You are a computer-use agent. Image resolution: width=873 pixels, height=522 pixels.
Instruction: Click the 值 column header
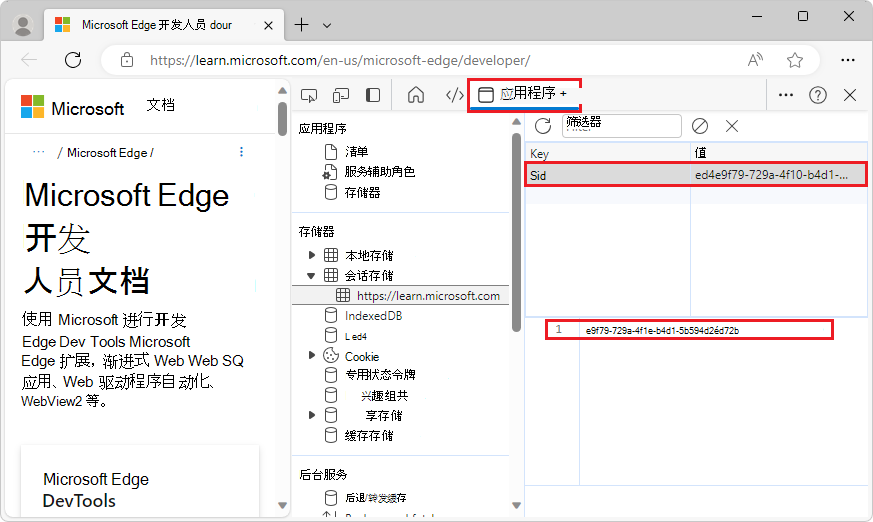point(779,153)
